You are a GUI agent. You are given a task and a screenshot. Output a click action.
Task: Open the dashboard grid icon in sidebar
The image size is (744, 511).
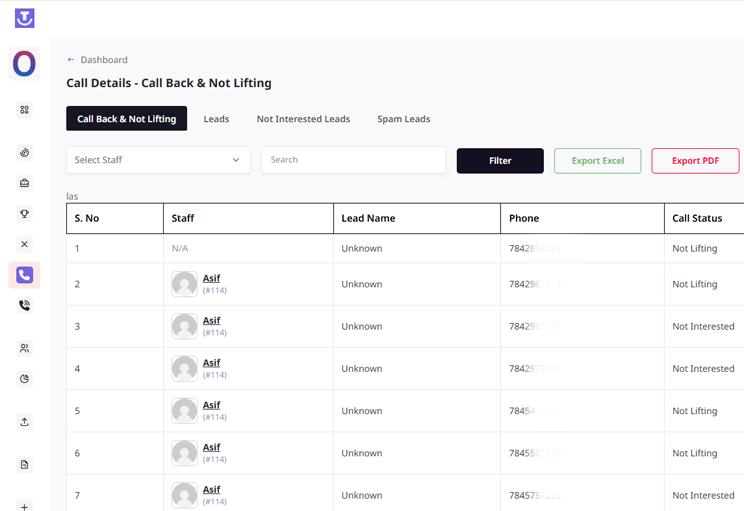[25, 110]
